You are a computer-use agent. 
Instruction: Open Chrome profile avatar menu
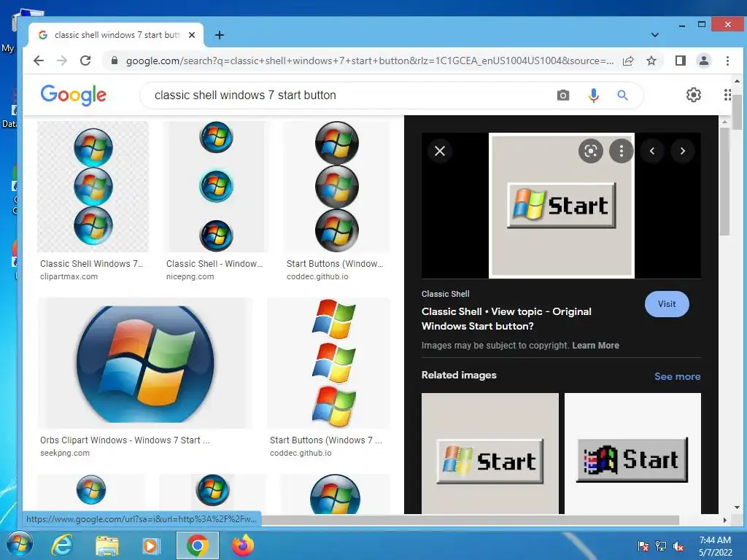(x=704, y=61)
